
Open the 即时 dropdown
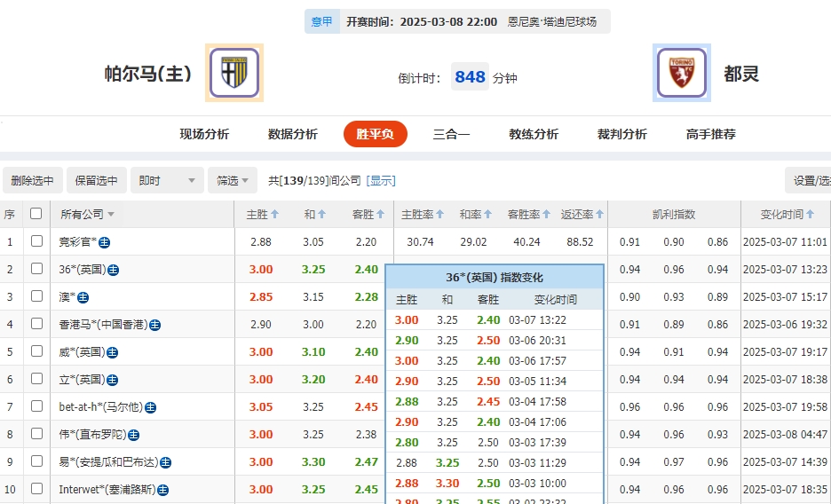[x=167, y=181]
